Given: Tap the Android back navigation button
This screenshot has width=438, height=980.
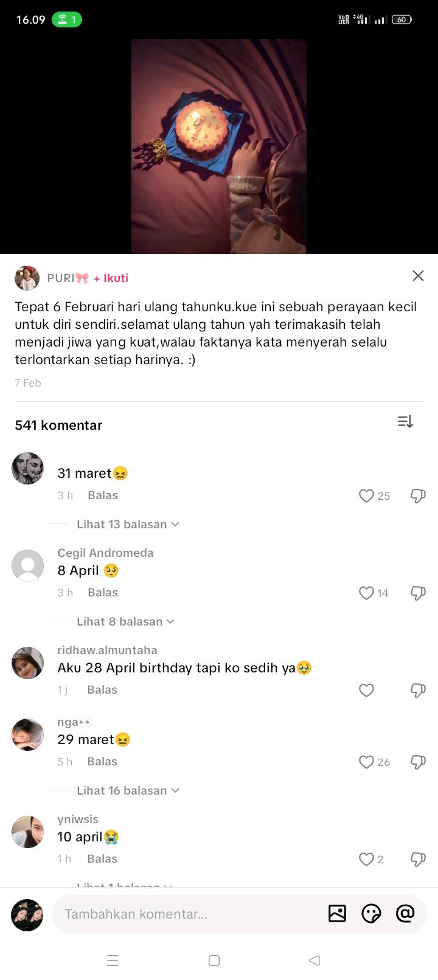Looking at the screenshot, I should point(315,961).
